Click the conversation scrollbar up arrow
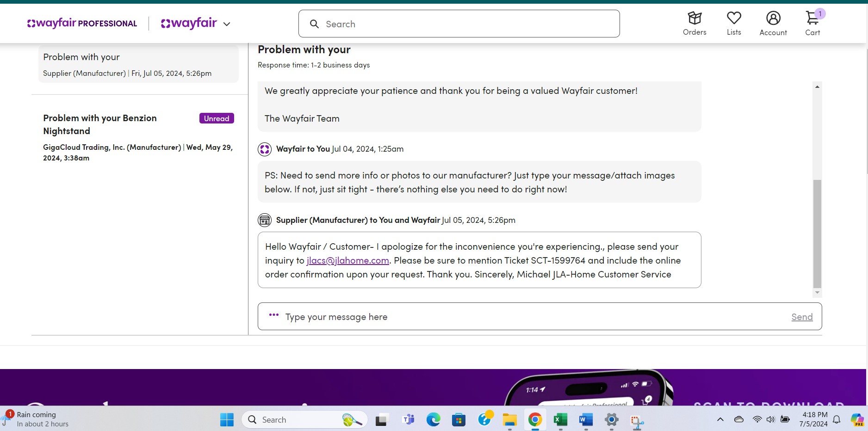 coord(818,86)
